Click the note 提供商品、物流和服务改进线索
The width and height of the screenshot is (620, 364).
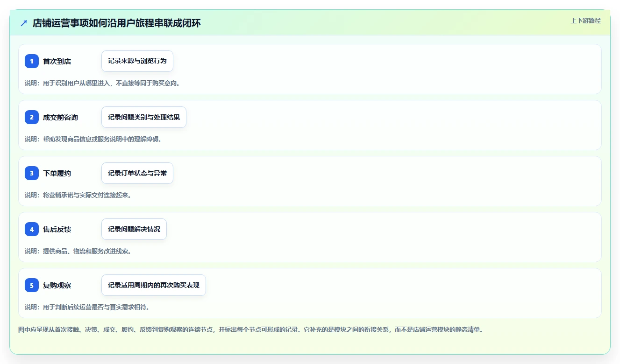[x=78, y=251]
